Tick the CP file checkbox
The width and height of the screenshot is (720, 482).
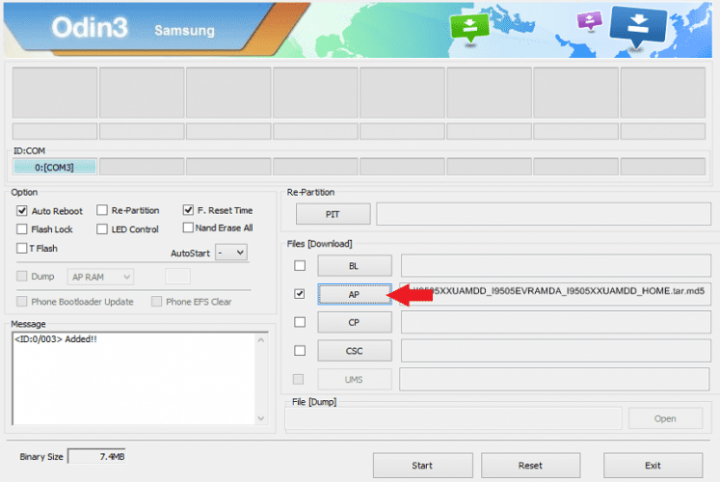[300, 322]
